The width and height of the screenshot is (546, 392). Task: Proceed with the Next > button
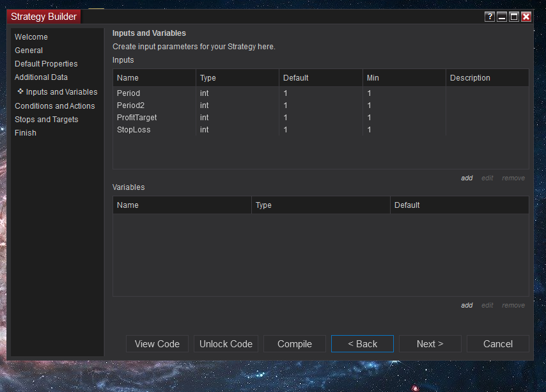[x=430, y=344]
